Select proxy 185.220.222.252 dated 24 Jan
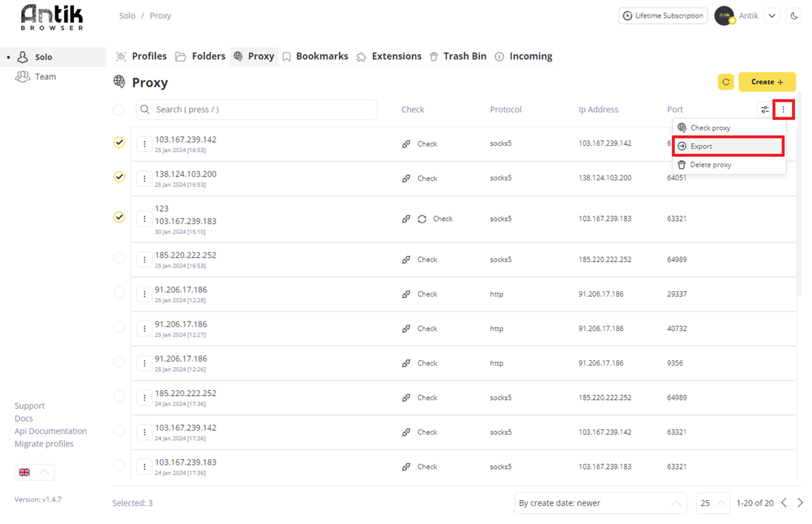 coord(119,396)
